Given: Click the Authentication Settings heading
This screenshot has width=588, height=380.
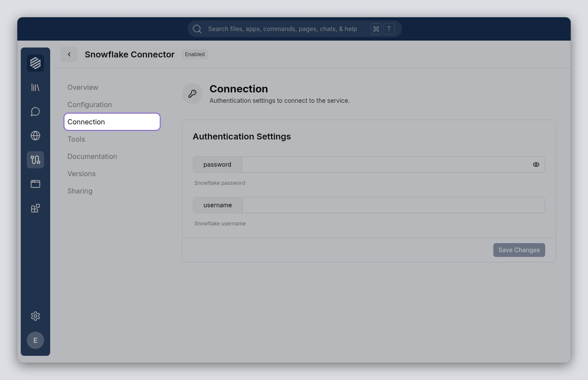Looking at the screenshot, I should [x=242, y=136].
